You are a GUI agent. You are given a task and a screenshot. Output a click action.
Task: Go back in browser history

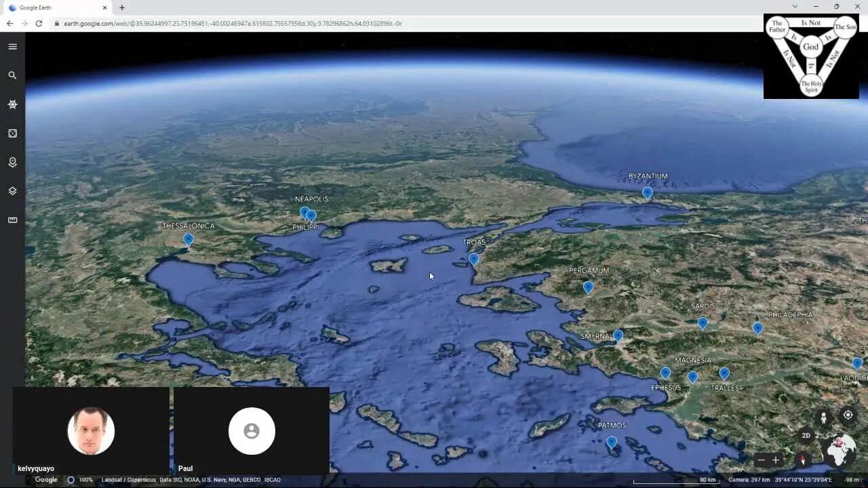click(9, 23)
